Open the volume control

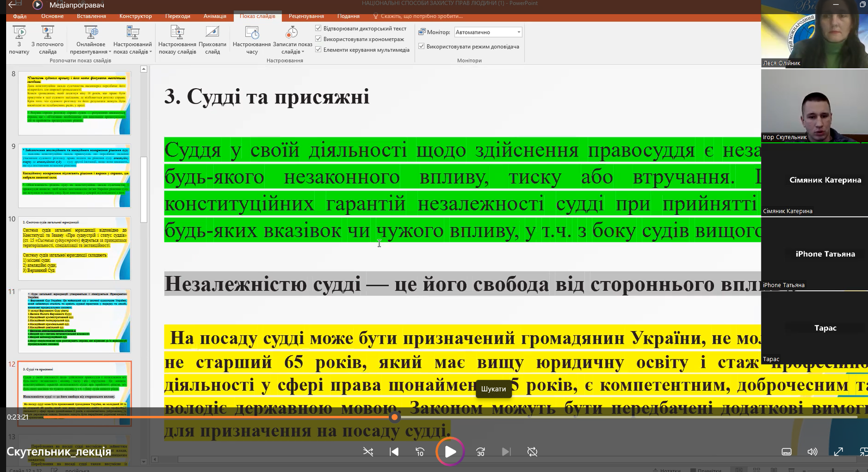coord(812,452)
